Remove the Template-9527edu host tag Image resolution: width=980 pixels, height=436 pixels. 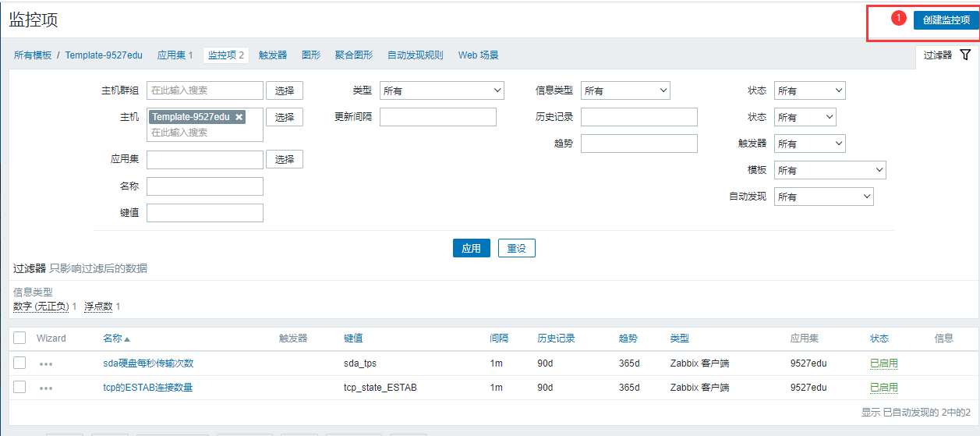pos(239,117)
